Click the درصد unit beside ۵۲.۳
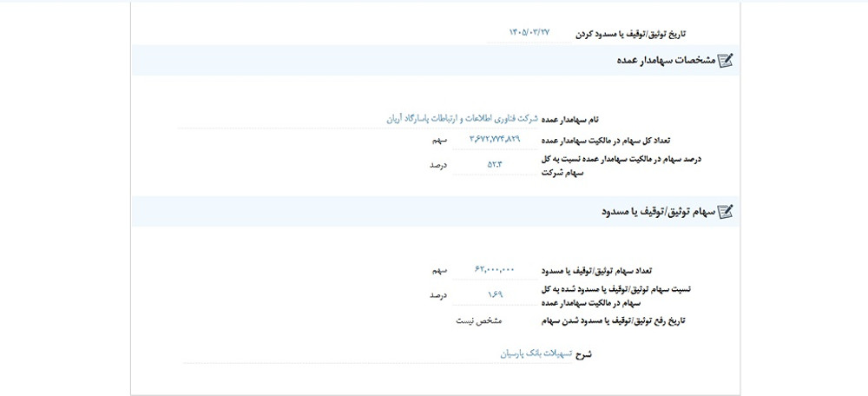The height and width of the screenshot is (396, 868). pyautogui.click(x=437, y=165)
